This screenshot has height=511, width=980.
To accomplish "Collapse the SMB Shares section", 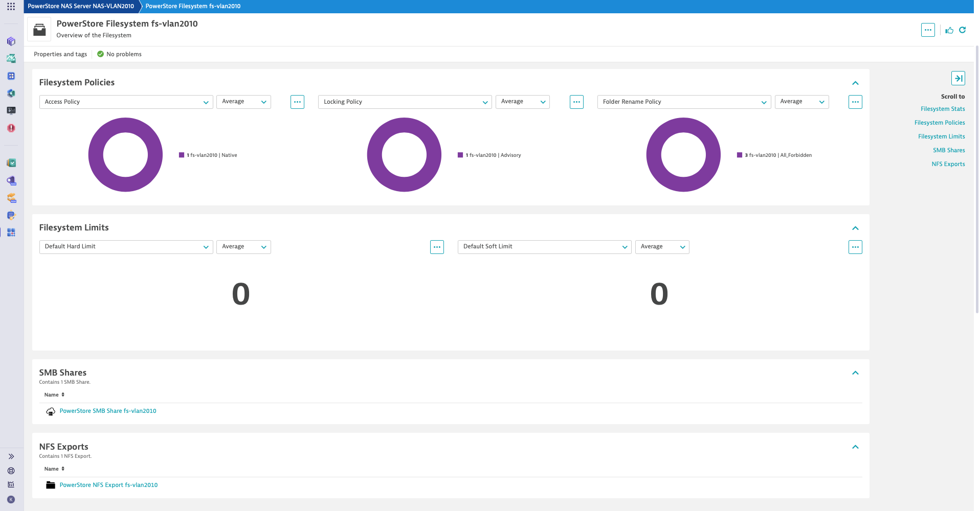I will (855, 373).
